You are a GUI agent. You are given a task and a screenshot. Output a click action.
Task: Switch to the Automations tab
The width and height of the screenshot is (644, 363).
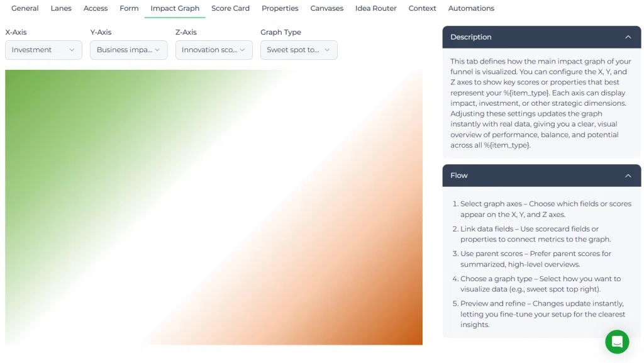pyautogui.click(x=471, y=8)
